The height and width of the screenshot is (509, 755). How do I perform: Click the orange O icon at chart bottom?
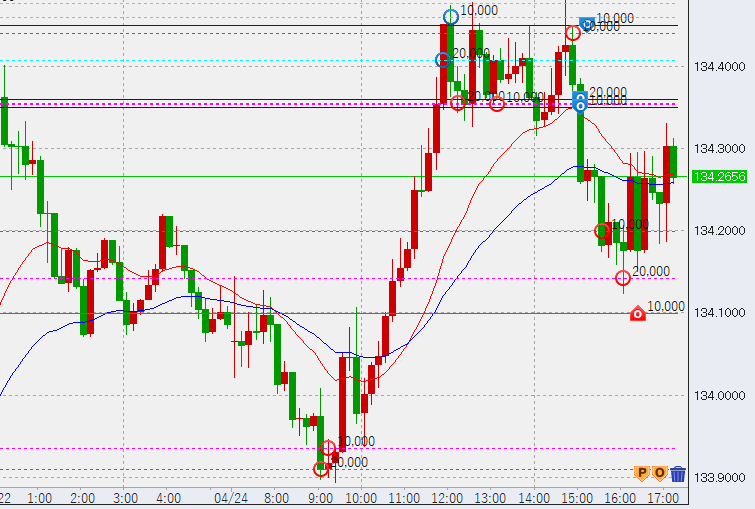pos(660,473)
